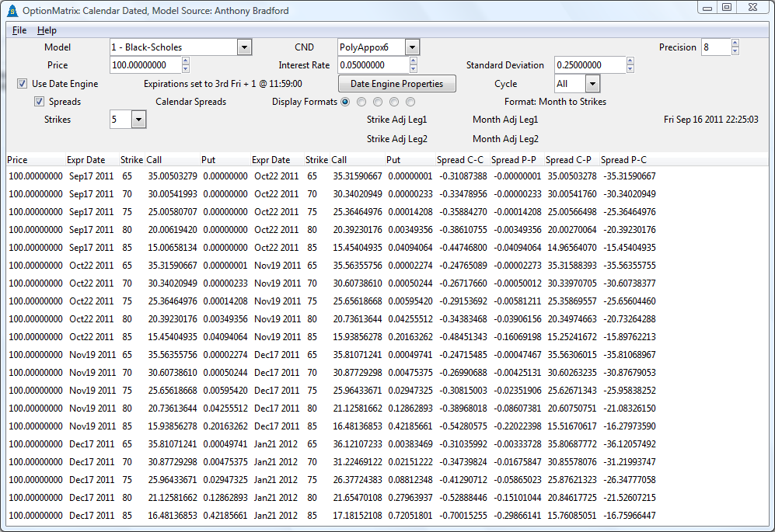Select the first Display Formats radio button
Screen dimensions: 775x532
click(x=345, y=102)
